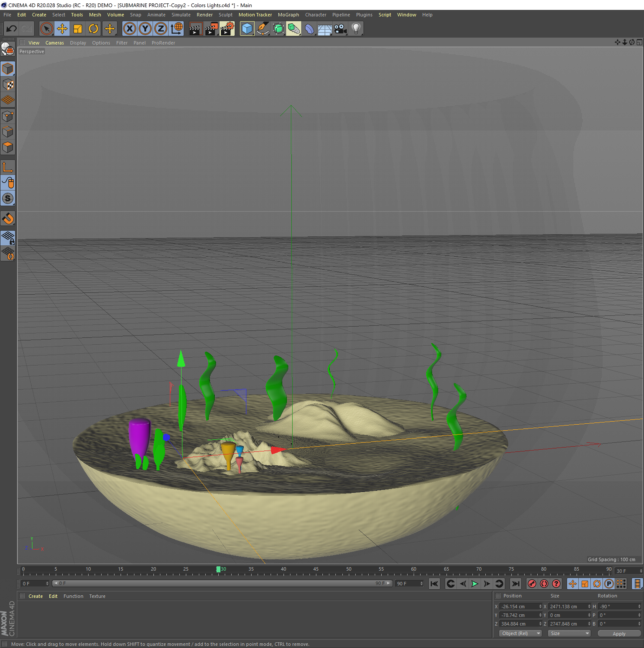Screen dimensions: 644x648
Task: Open the Spline Pen tool
Action: 262,29
